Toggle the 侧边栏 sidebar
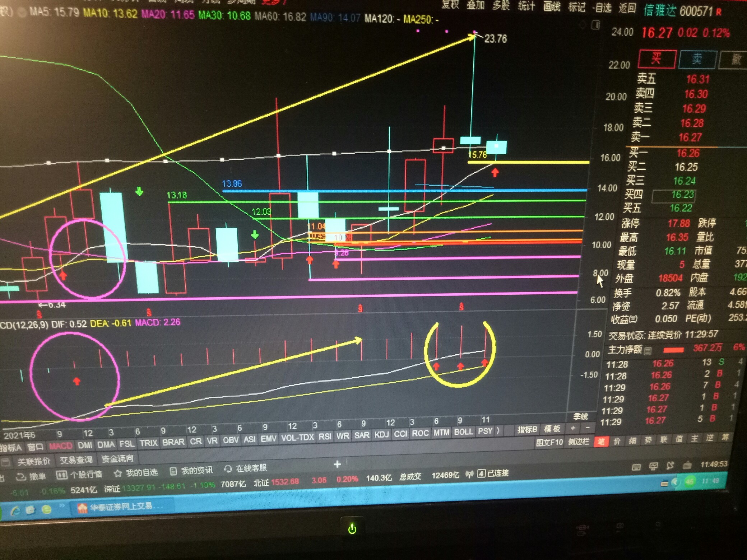The width and height of the screenshot is (747, 560). pyautogui.click(x=579, y=442)
